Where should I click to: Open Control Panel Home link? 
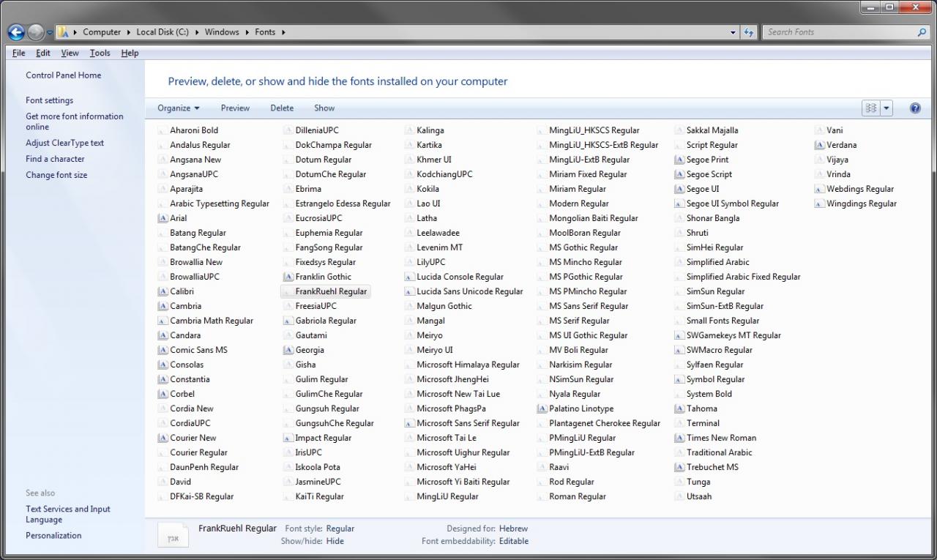pos(64,75)
